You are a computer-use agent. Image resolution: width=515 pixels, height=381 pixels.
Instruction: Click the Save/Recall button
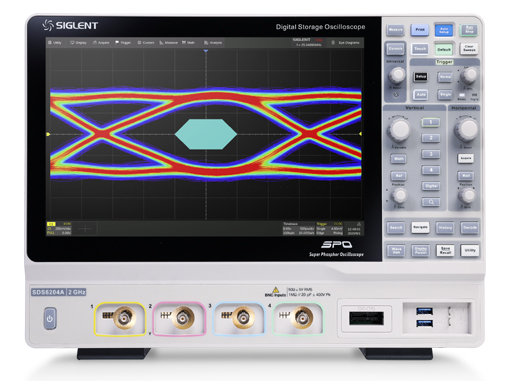coord(445,250)
